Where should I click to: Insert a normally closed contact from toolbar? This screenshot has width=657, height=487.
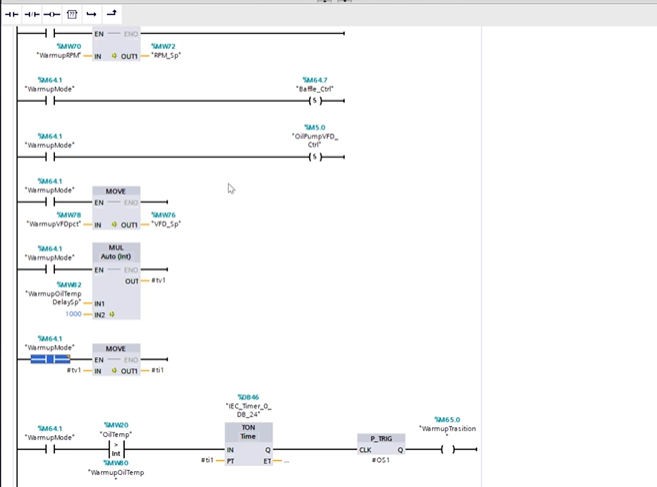[32, 14]
